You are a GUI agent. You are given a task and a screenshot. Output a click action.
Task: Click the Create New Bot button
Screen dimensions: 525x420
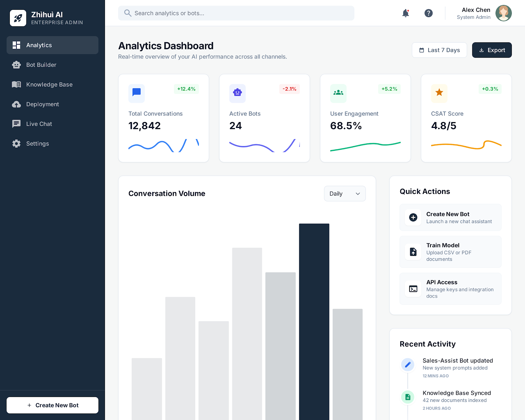(52, 405)
